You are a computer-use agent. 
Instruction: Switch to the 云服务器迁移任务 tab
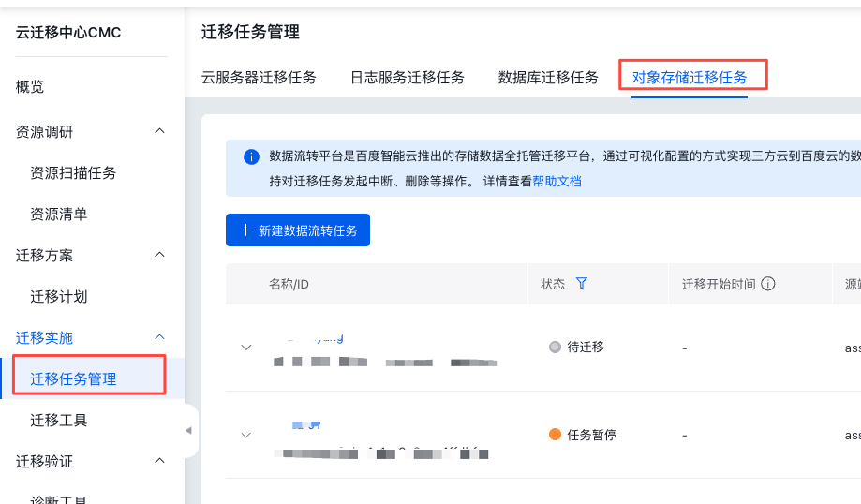[x=259, y=78]
